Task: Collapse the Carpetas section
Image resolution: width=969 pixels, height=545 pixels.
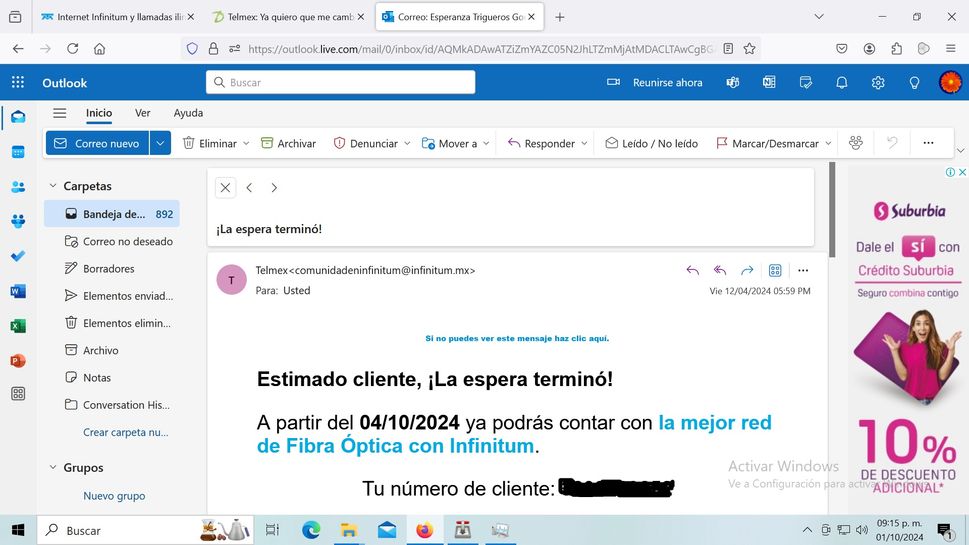Action: pos(53,185)
